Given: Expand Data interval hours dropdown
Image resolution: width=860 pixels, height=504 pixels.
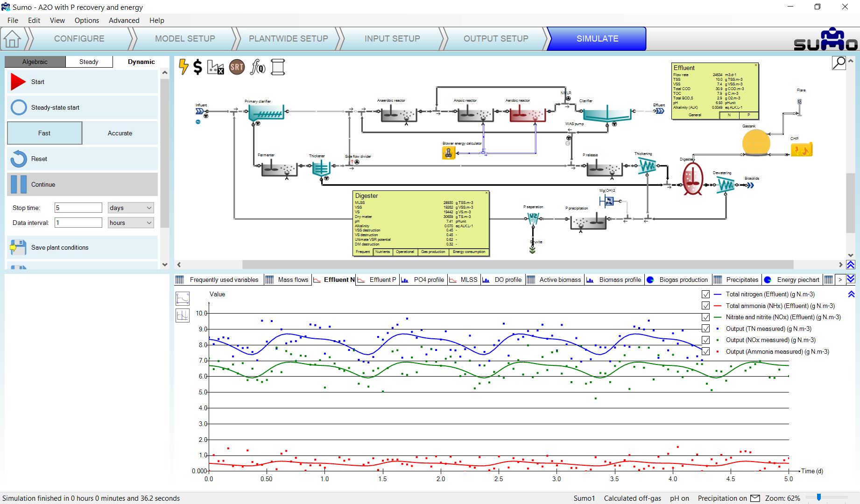Looking at the screenshot, I should (130, 223).
